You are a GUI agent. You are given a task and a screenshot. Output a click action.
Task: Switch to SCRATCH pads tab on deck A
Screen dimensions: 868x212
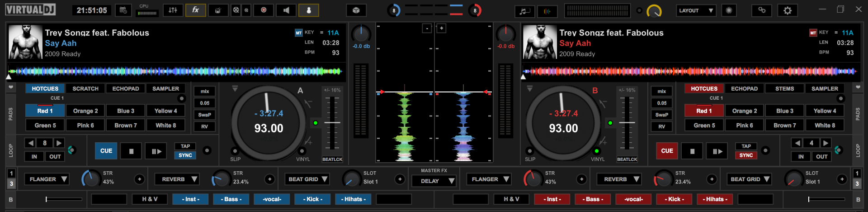pos(85,89)
